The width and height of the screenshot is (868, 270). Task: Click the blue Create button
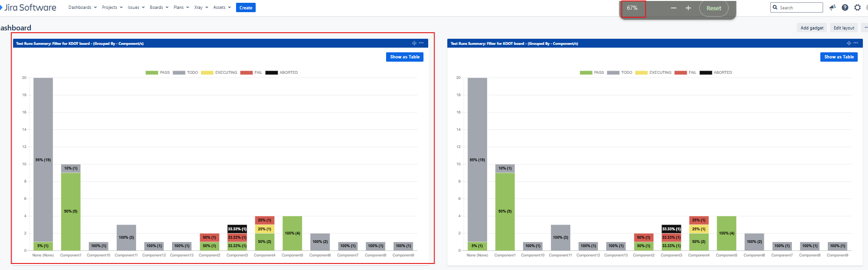click(246, 7)
